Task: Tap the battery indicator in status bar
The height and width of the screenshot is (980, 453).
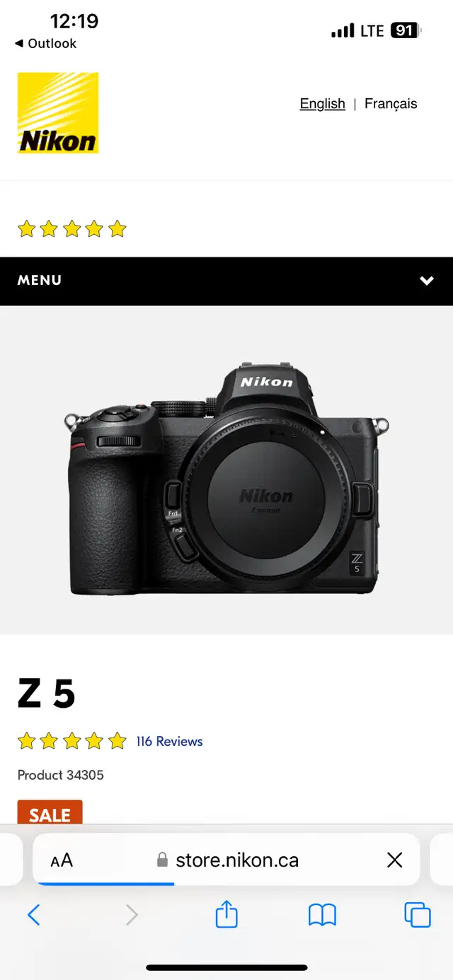Action: coord(406,30)
